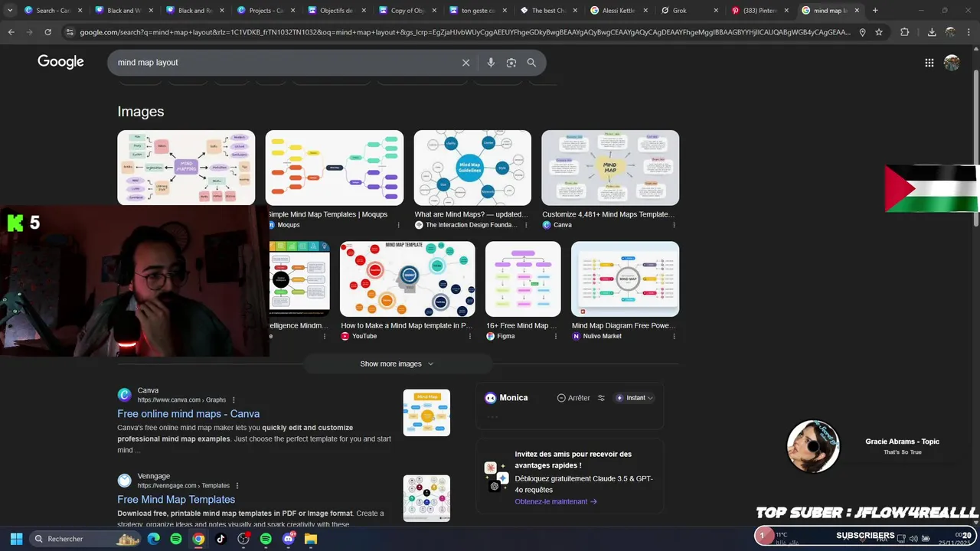Open first Spotify taskbar icon
Screen dimensions: 980x551
coord(176,539)
